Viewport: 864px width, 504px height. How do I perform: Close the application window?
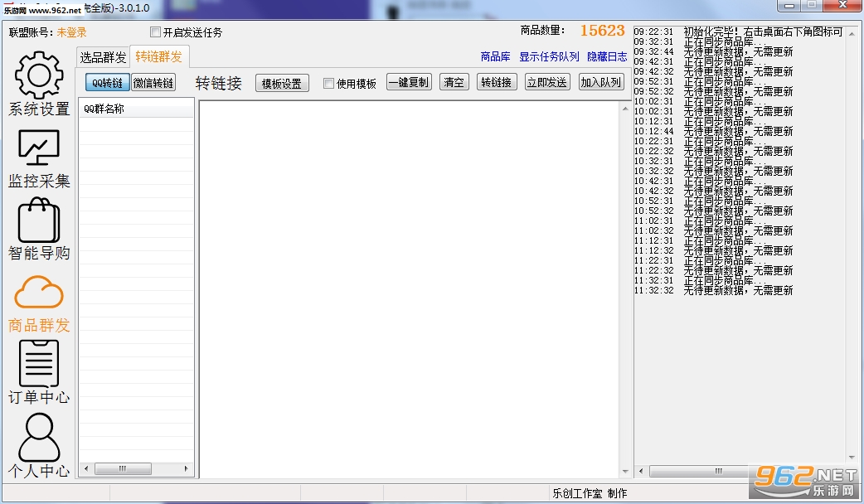click(x=843, y=5)
